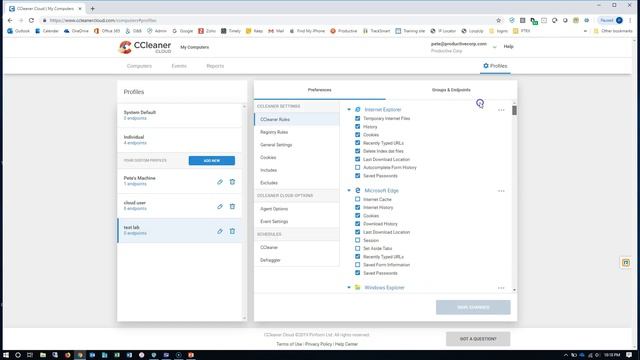
Task: Select the Individual profile
Action: (180, 140)
